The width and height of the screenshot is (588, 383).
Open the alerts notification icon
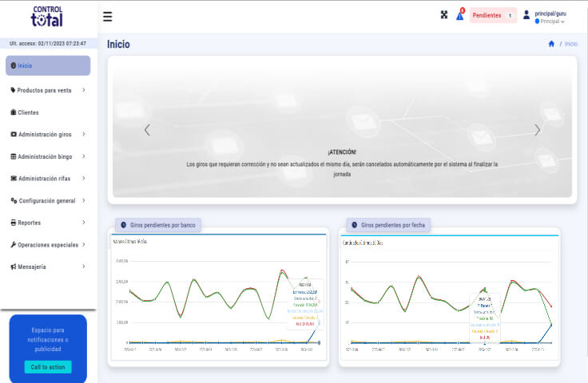pos(460,15)
